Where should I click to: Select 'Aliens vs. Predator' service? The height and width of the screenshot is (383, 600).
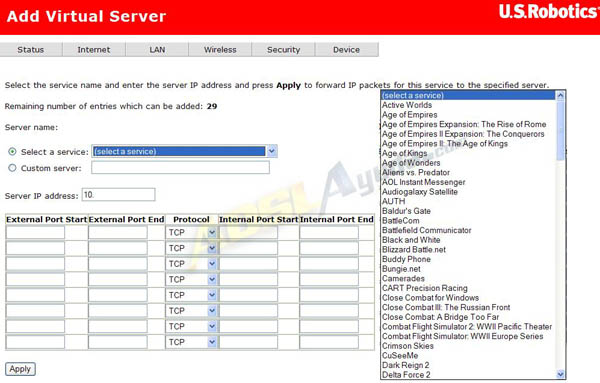pos(468,173)
